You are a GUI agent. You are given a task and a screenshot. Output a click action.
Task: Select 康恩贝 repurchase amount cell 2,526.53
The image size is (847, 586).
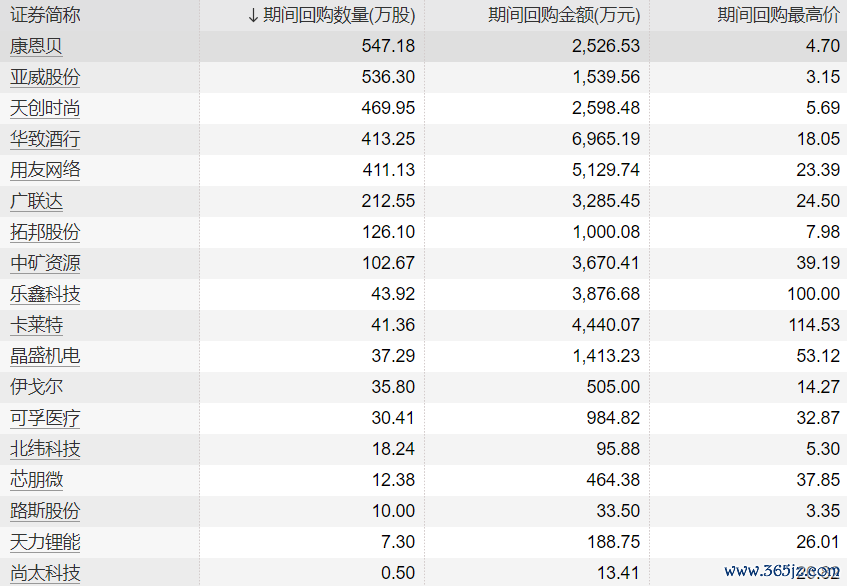point(606,46)
